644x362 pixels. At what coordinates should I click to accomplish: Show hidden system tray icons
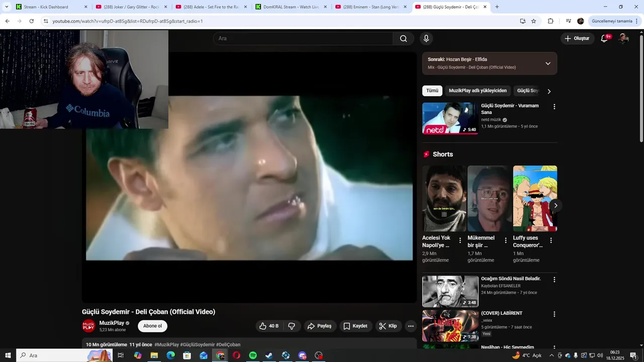[551, 355]
